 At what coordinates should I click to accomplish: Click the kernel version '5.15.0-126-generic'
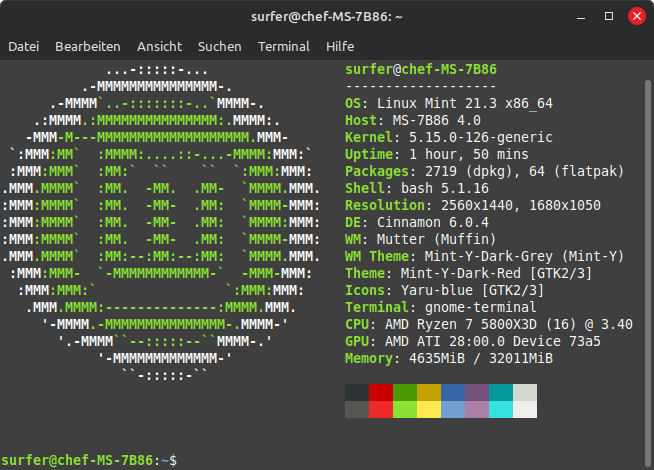click(480, 137)
